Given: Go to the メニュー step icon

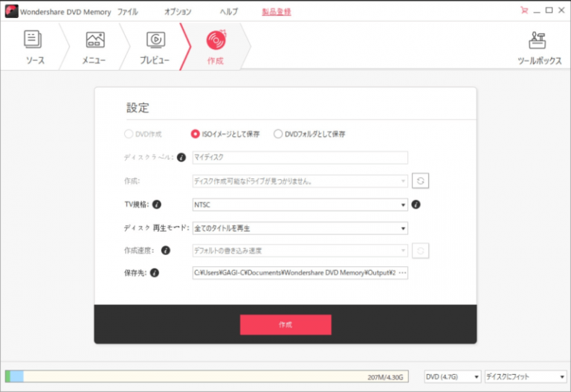Looking at the screenshot, I should (x=94, y=40).
